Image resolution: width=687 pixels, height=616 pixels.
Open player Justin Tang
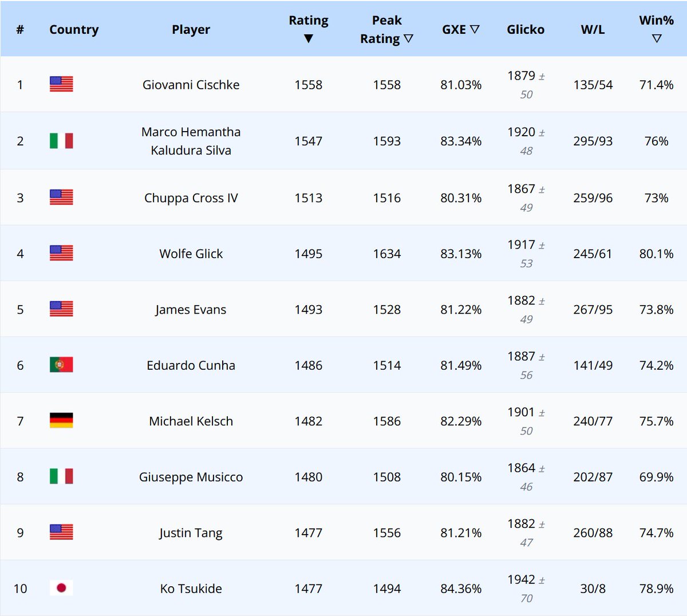tap(191, 533)
